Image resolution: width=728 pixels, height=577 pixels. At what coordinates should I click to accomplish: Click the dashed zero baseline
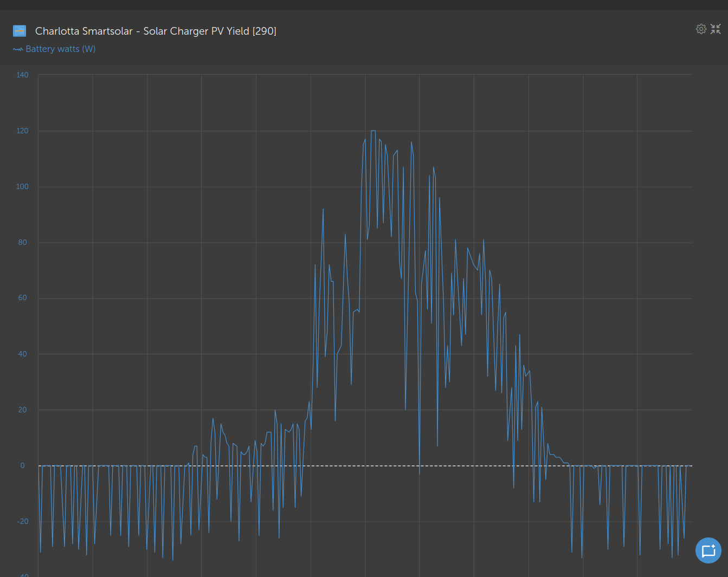click(365, 465)
